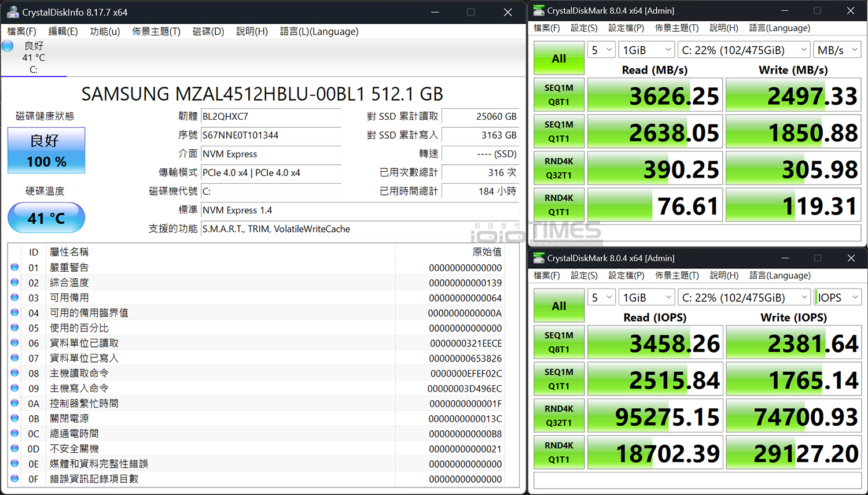Viewport: 868px width, 495px height.
Task: Open IOPS unit dropdown in lower CrystalDiskMark
Action: point(837,298)
